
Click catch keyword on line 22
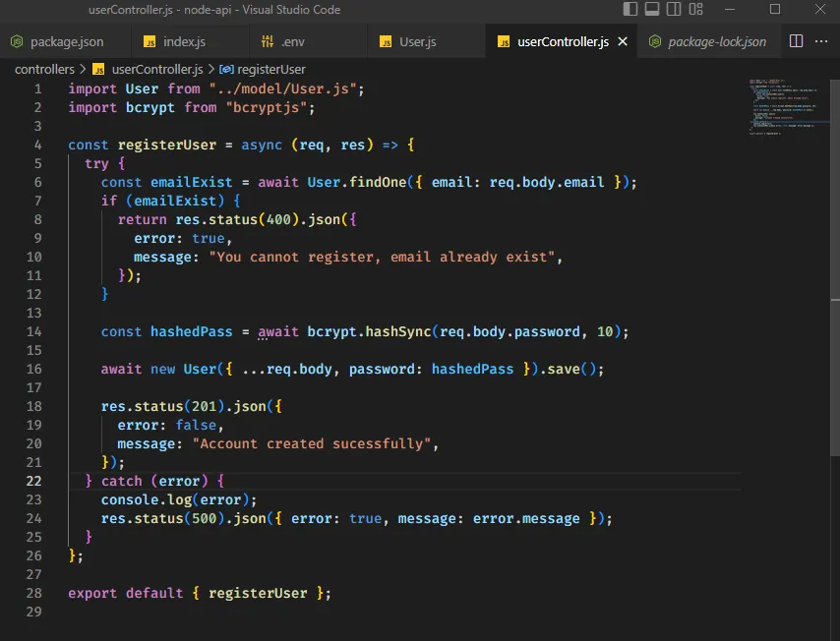pos(122,481)
